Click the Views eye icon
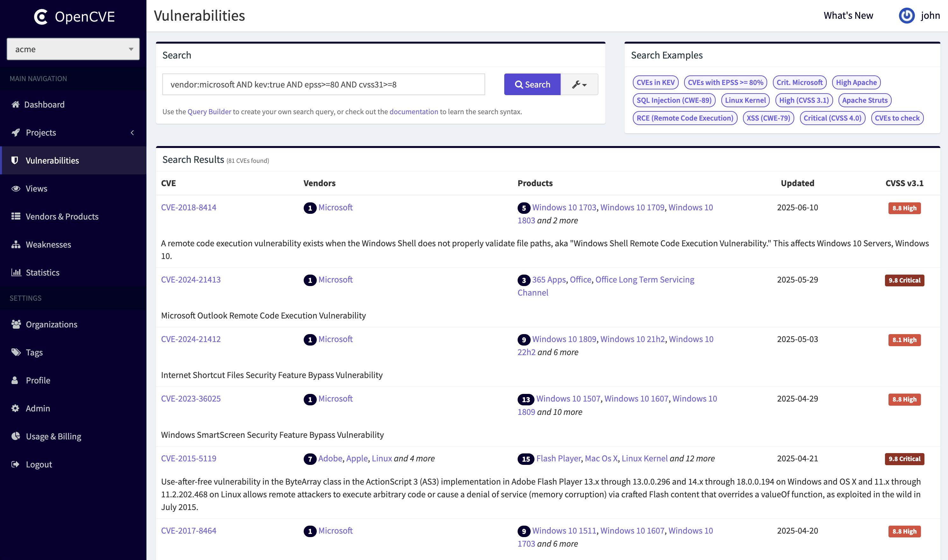 point(16,188)
